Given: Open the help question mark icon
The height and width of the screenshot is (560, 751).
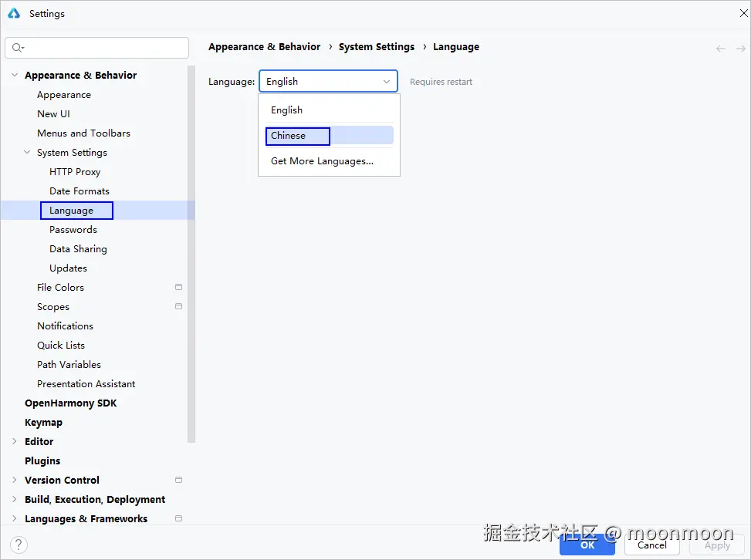Looking at the screenshot, I should tap(19, 545).
